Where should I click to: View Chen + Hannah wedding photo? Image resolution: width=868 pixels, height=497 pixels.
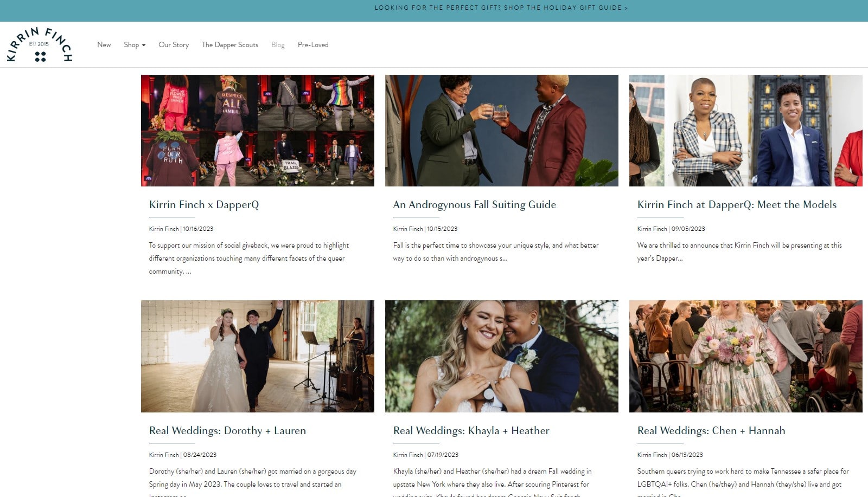coord(745,356)
